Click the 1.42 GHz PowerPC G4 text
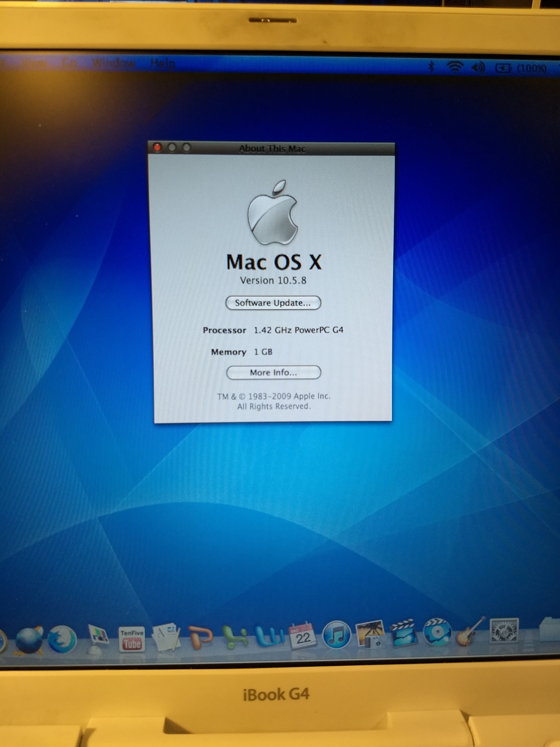 click(x=298, y=330)
